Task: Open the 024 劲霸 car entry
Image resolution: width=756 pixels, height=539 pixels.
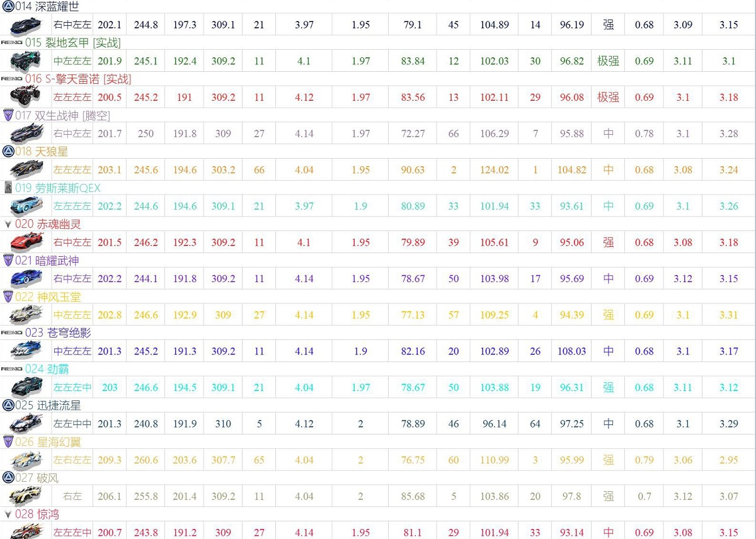Action: [47, 369]
